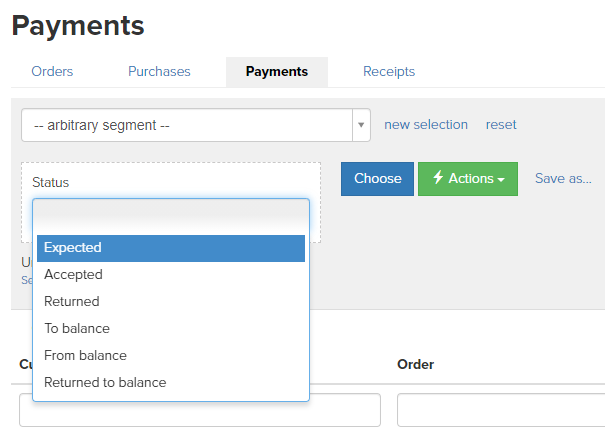
Task: Click the lightning bolt icon on Actions
Action: [438, 178]
